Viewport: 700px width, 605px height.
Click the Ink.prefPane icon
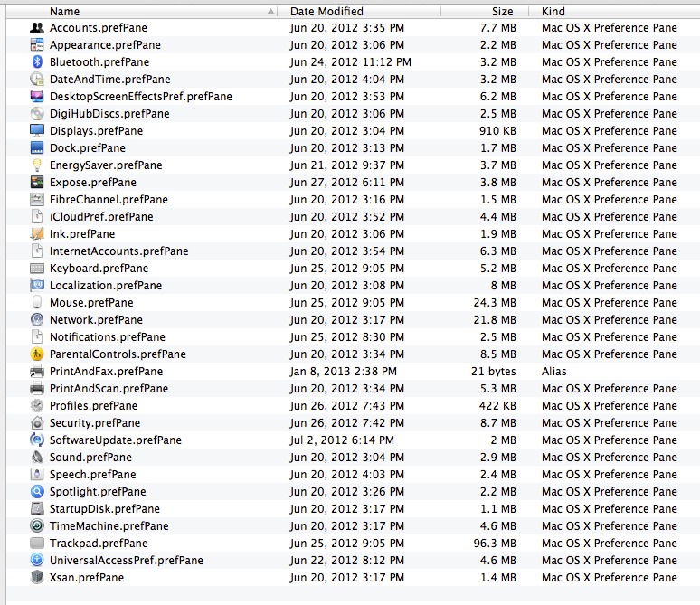(37, 234)
